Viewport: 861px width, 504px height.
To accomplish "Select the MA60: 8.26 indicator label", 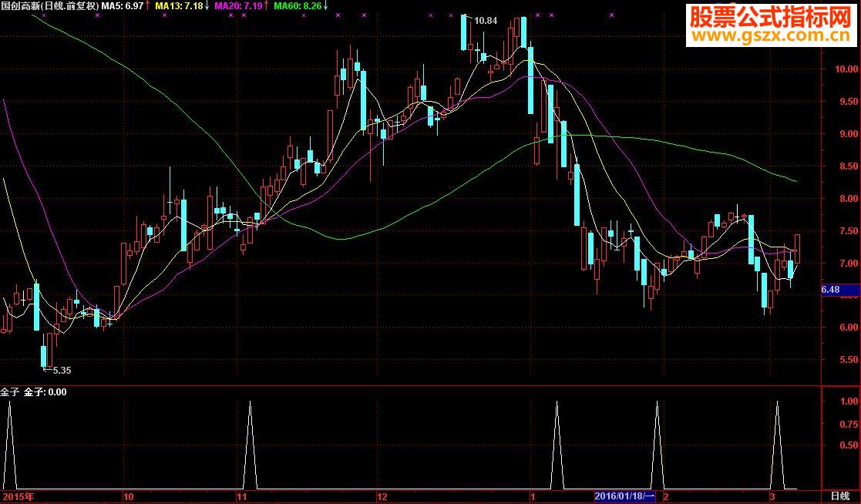I will tap(298, 6).
